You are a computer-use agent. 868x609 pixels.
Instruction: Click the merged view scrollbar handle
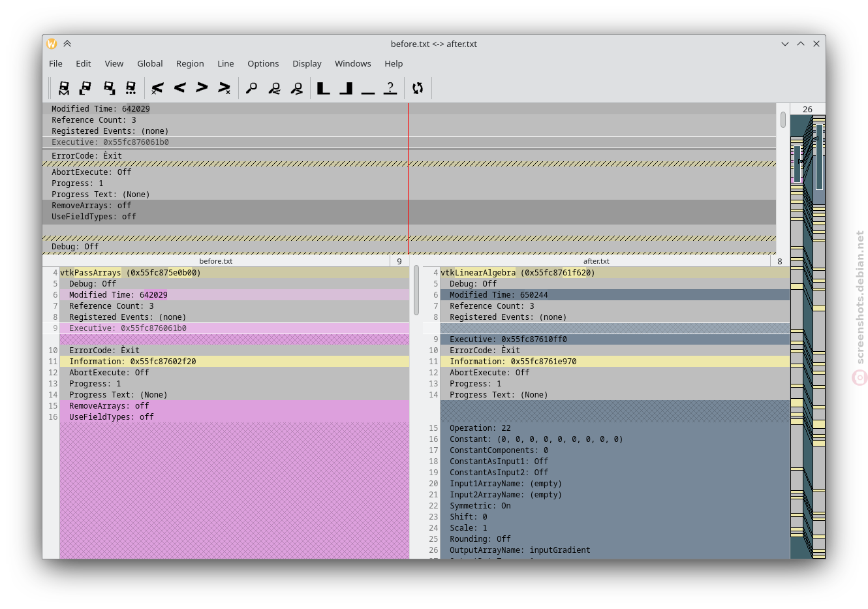(783, 119)
